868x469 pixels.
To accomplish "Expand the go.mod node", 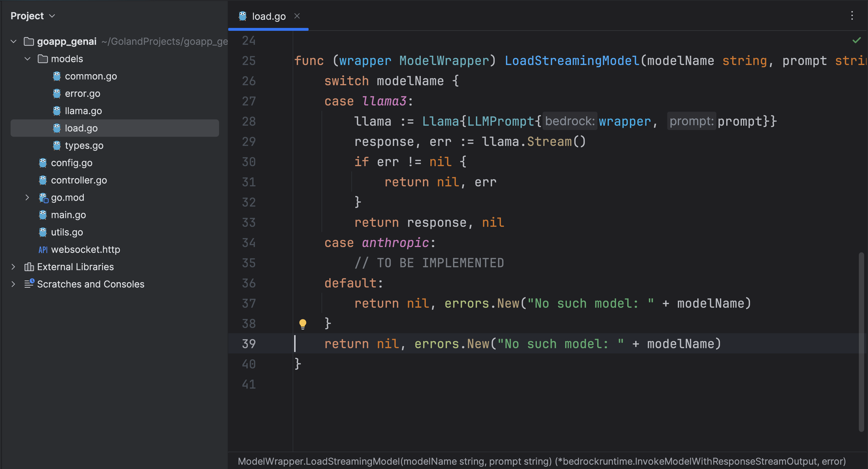I will 28,198.
